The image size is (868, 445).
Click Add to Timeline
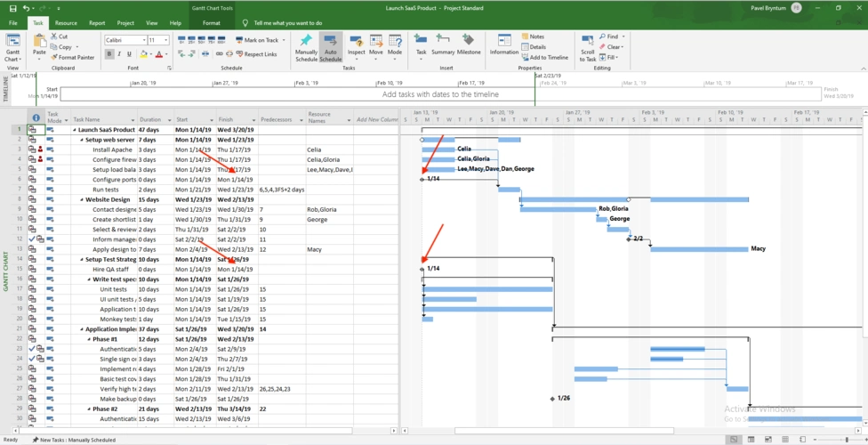(x=544, y=57)
